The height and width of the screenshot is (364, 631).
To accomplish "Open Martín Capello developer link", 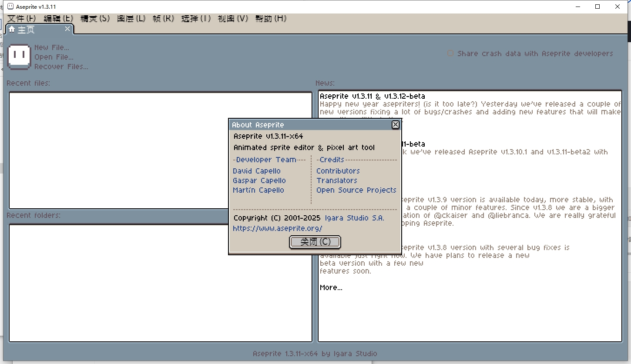I will (258, 190).
